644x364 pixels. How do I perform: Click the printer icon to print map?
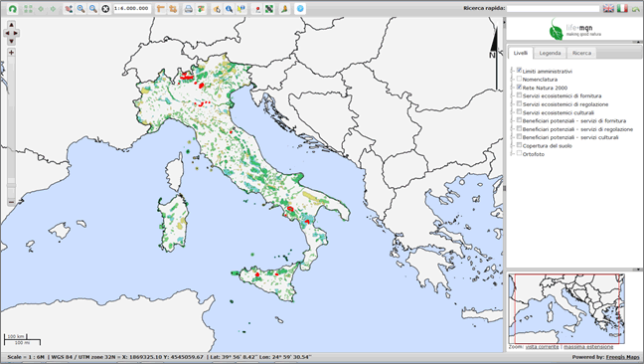[189, 9]
